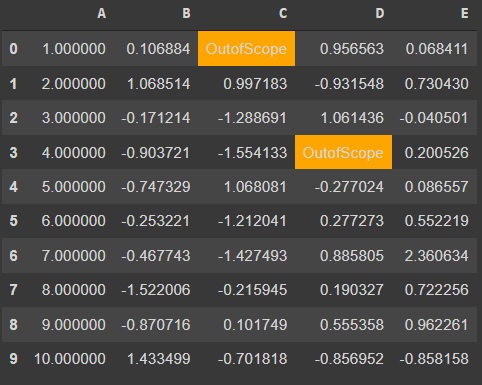482x385 pixels.
Task: Select cell value 0.200526
Action: pos(437,153)
